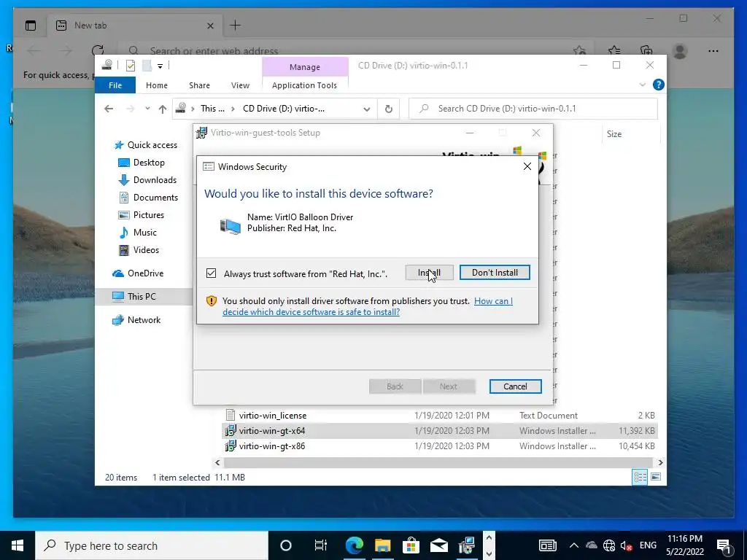The width and height of the screenshot is (747, 560).
Task: Go up one folder level
Action: 163,109
